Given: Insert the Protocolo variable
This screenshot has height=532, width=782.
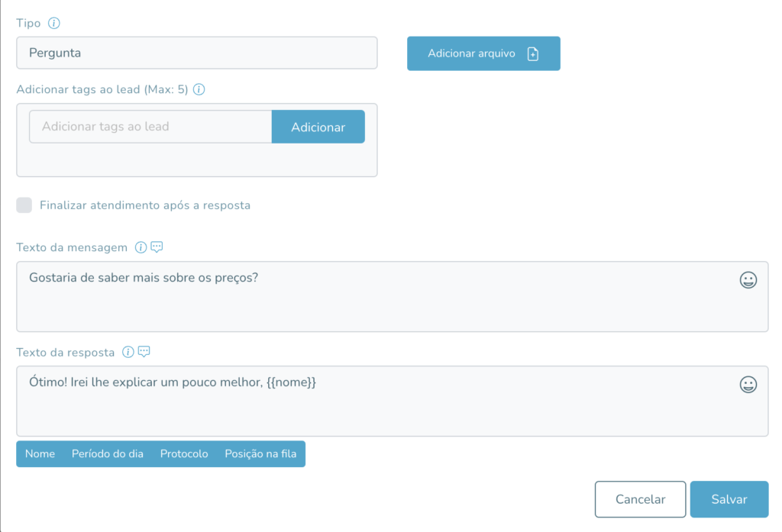Looking at the screenshot, I should (x=184, y=453).
